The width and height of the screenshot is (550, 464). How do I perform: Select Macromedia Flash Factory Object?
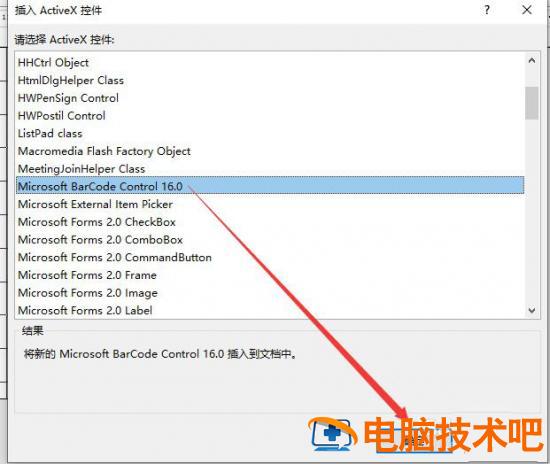pos(270,151)
